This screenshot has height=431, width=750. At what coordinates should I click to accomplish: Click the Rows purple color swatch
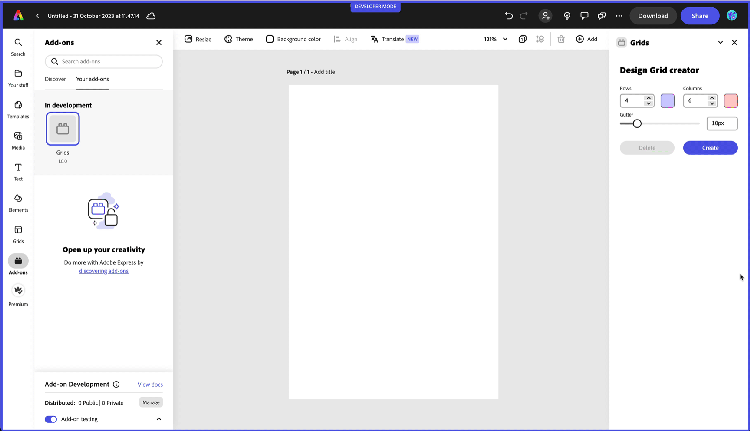[667, 101]
